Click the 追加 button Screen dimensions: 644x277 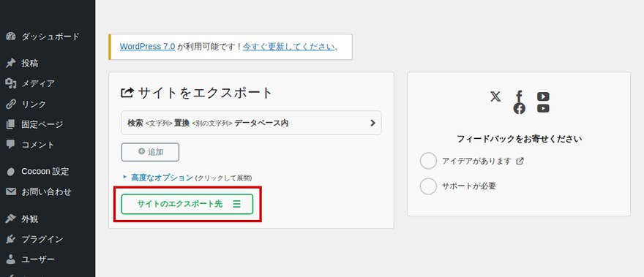point(150,152)
